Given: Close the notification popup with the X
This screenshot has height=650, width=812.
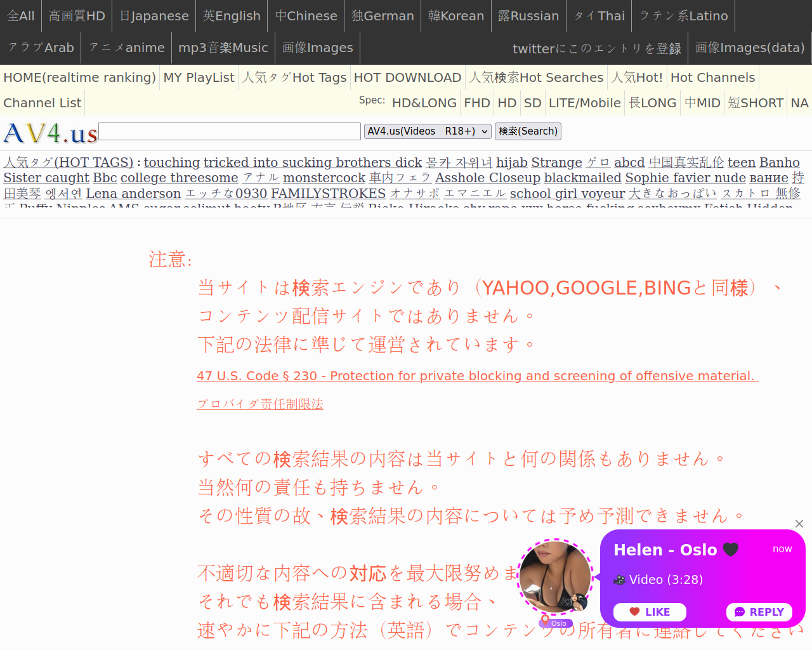Looking at the screenshot, I should (x=799, y=524).
